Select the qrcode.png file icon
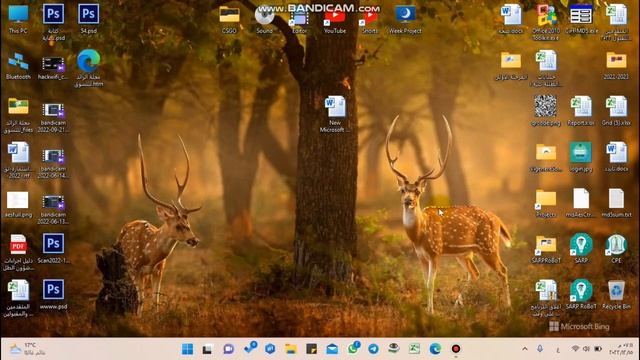 546,110
